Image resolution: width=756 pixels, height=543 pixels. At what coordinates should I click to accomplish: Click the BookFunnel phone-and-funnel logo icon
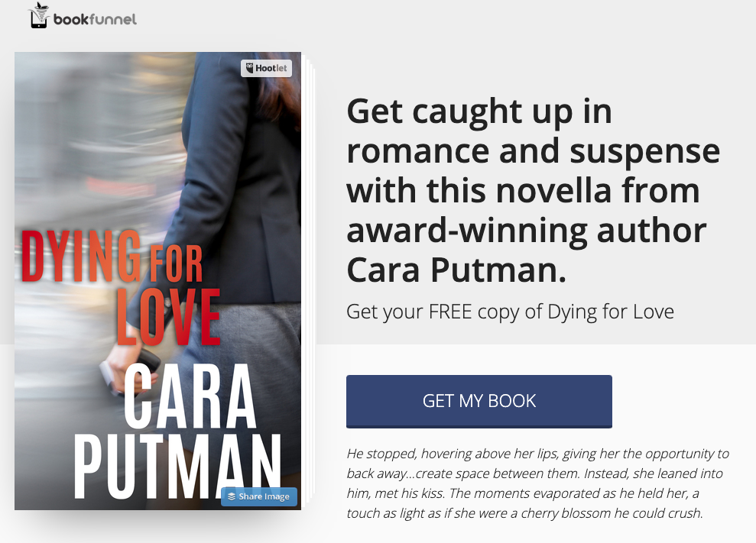tap(39, 15)
